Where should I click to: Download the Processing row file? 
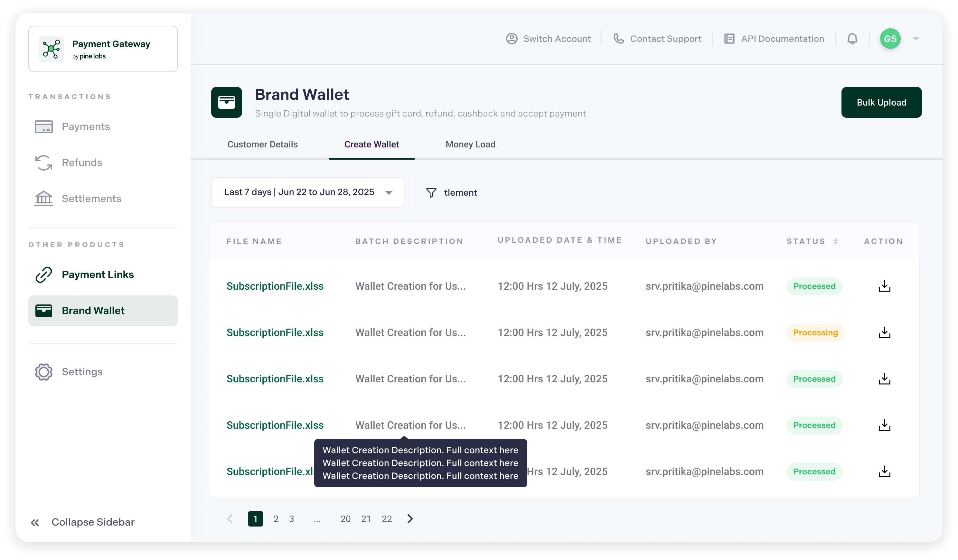pos(884,333)
